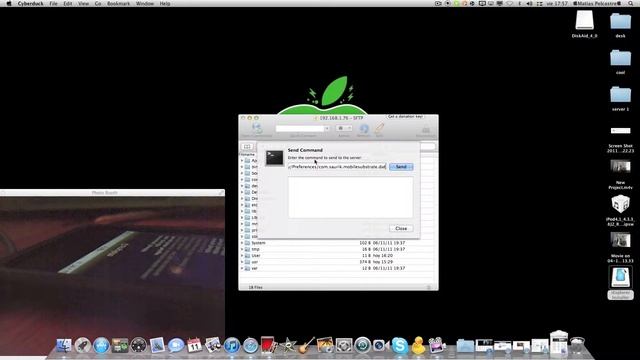Image resolution: width=640 pixels, height=360 pixels.
Task: Open the Edit menu
Action: 68,3
